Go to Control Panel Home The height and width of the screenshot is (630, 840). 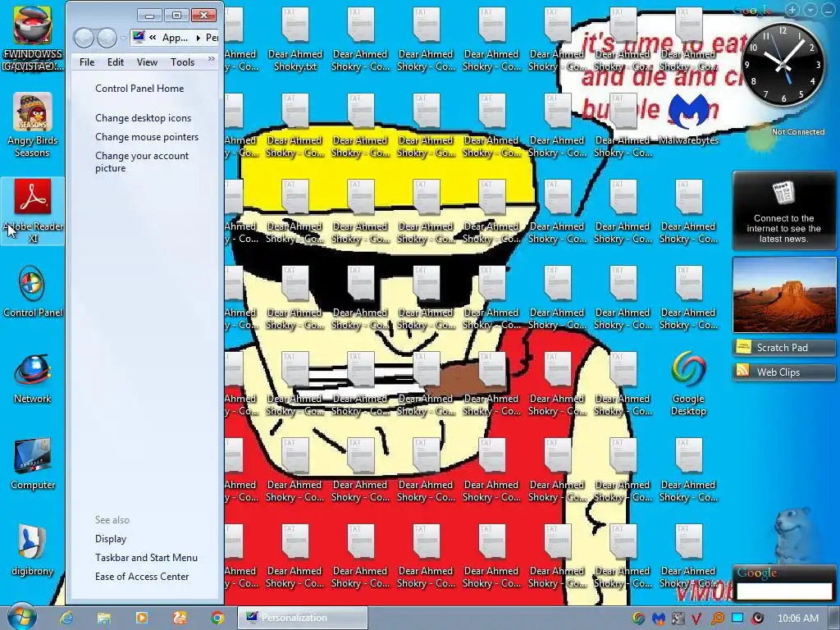139,89
